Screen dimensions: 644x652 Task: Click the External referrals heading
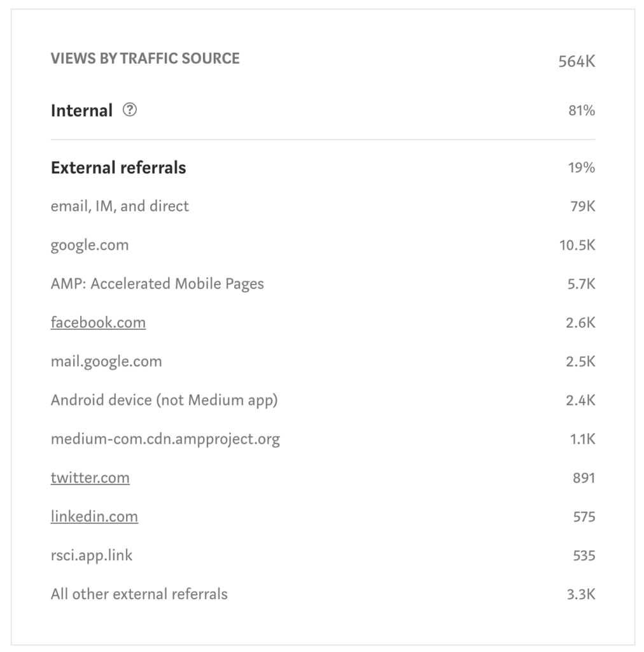click(x=118, y=167)
